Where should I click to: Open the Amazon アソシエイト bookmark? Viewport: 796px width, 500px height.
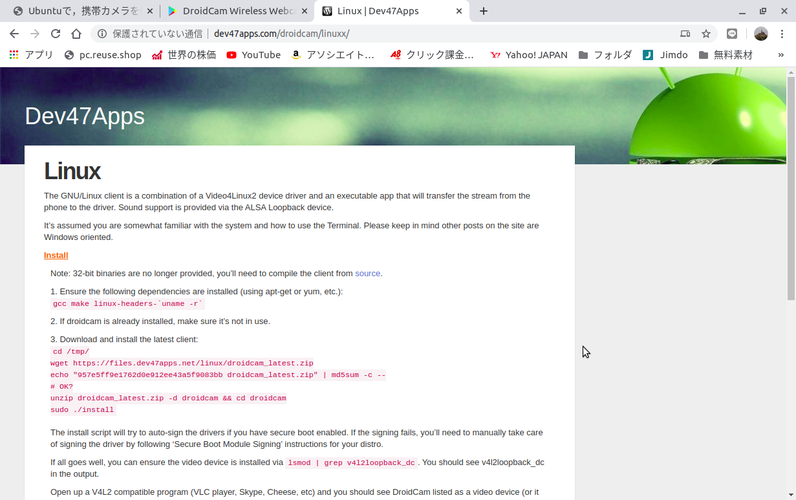pos(333,55)
